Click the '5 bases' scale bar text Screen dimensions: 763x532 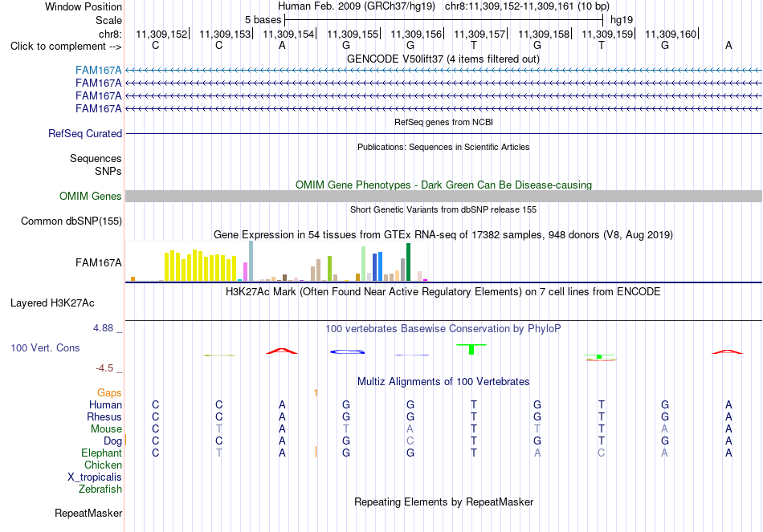[x=263, y=20]
